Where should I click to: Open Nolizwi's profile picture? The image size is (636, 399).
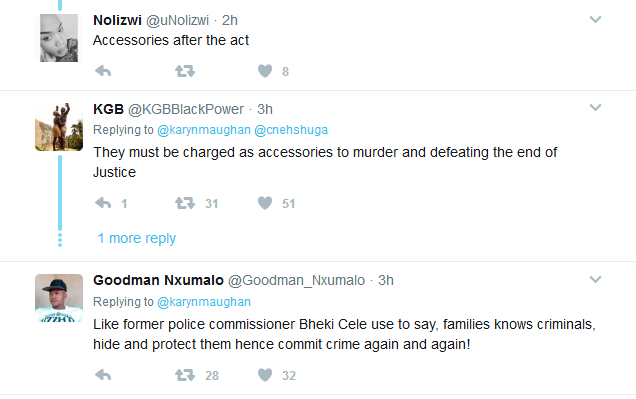(x=59, y=38)
